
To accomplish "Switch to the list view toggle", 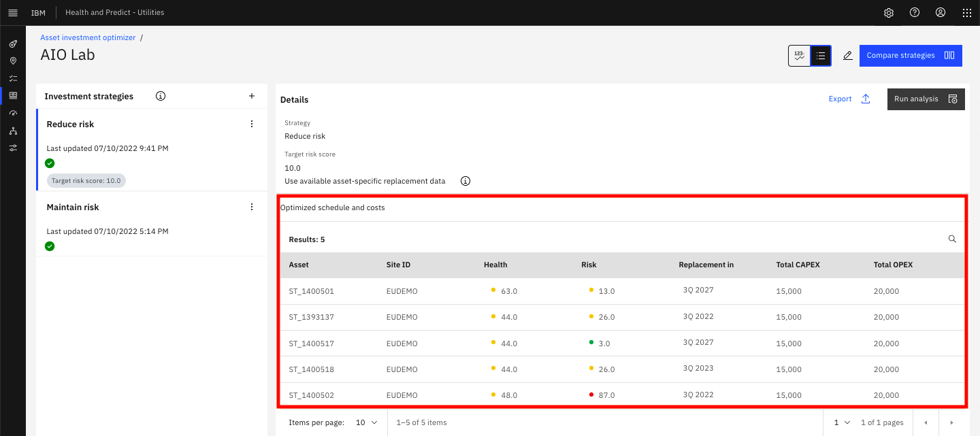I will tap(821, 56).
